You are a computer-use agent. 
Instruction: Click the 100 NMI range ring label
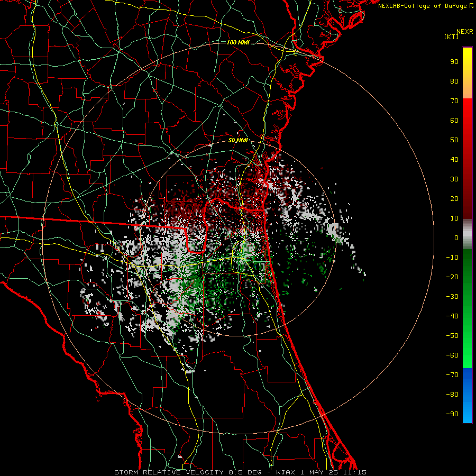(x=238, y=42)
